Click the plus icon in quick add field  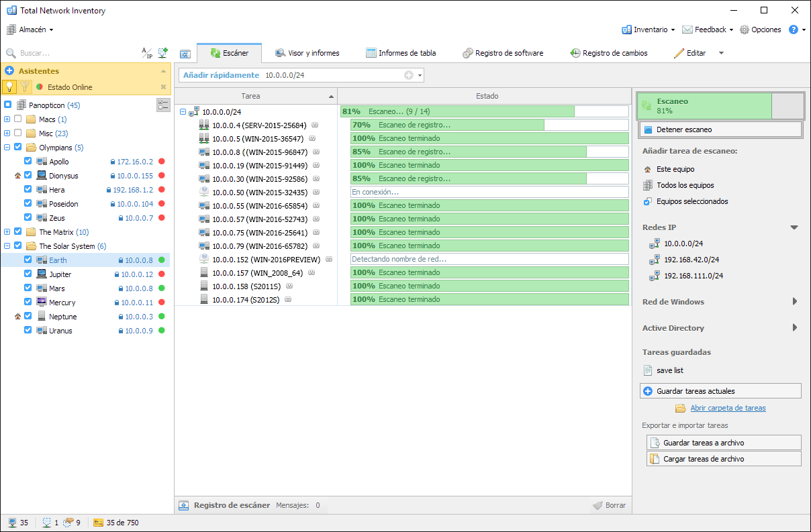pyautogui.click(x=408, y=75)
